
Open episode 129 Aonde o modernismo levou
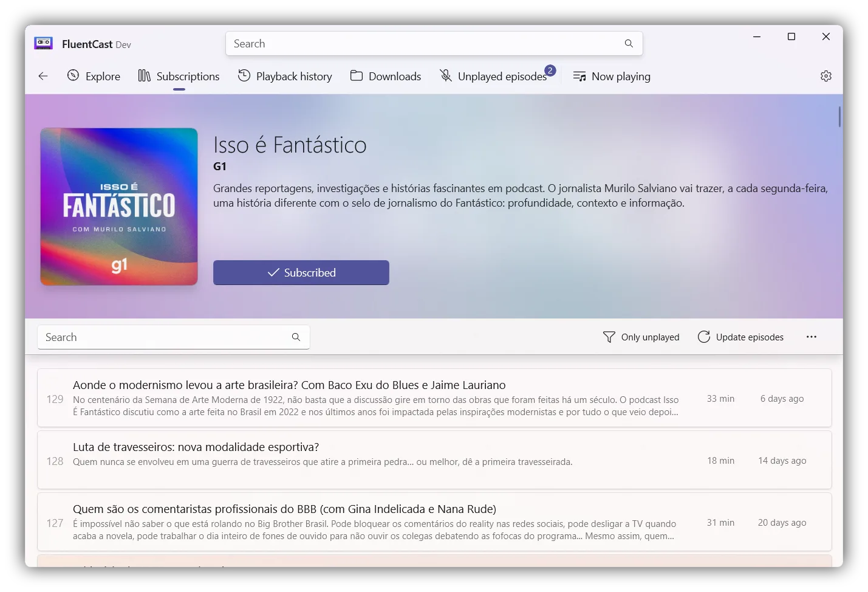[434, 398]
